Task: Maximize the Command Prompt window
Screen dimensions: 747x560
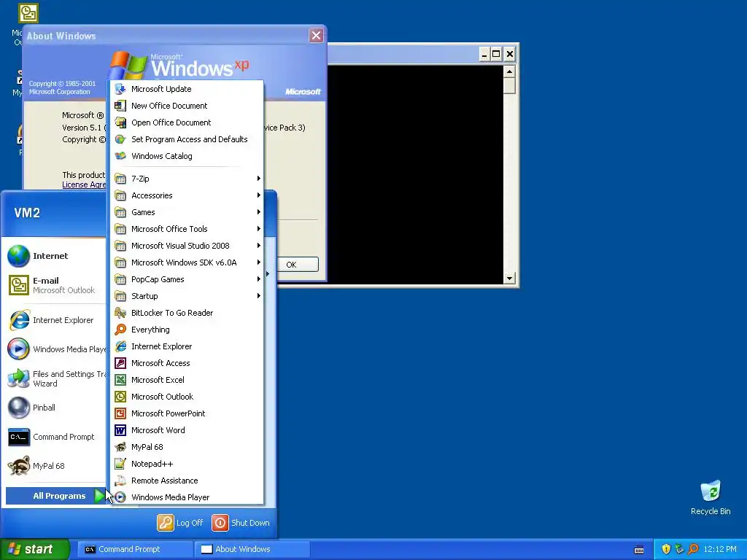Action: [496, 54]
